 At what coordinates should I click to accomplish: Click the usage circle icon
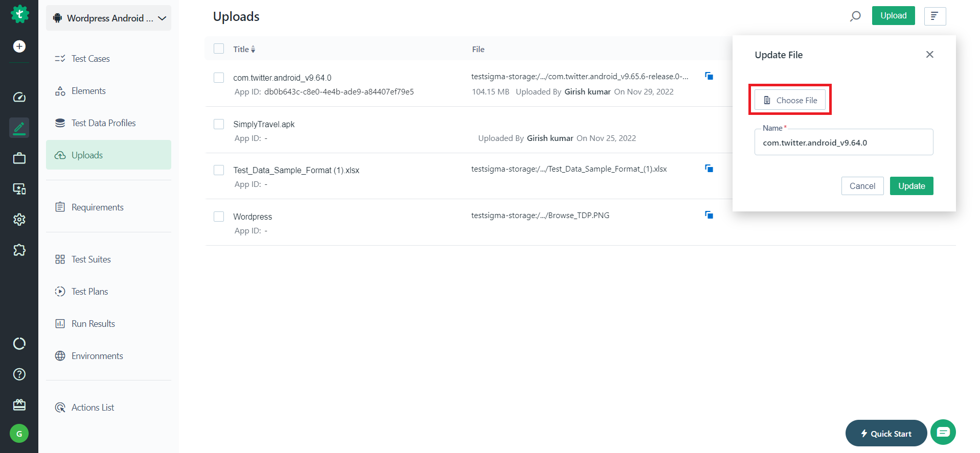(x=19, y=344)
